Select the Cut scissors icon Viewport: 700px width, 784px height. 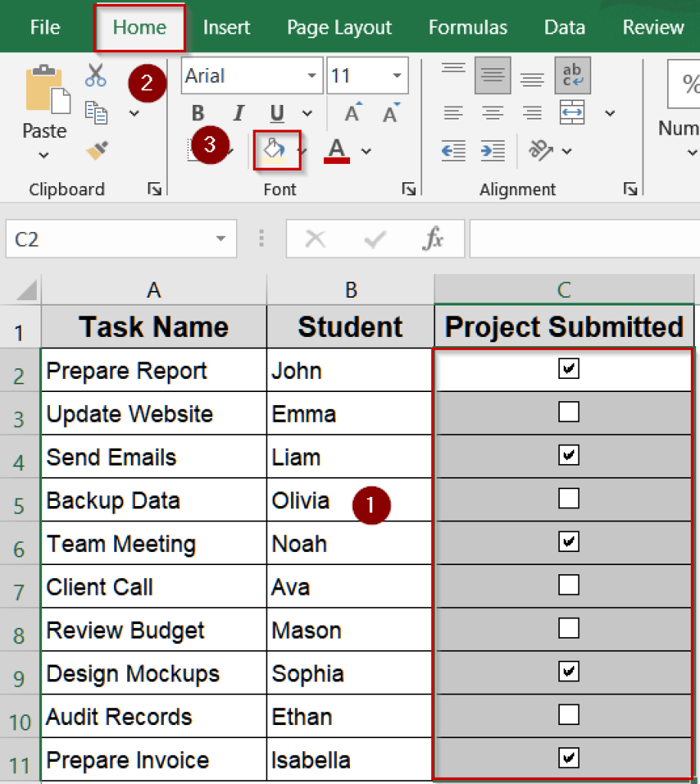[95, 76]
